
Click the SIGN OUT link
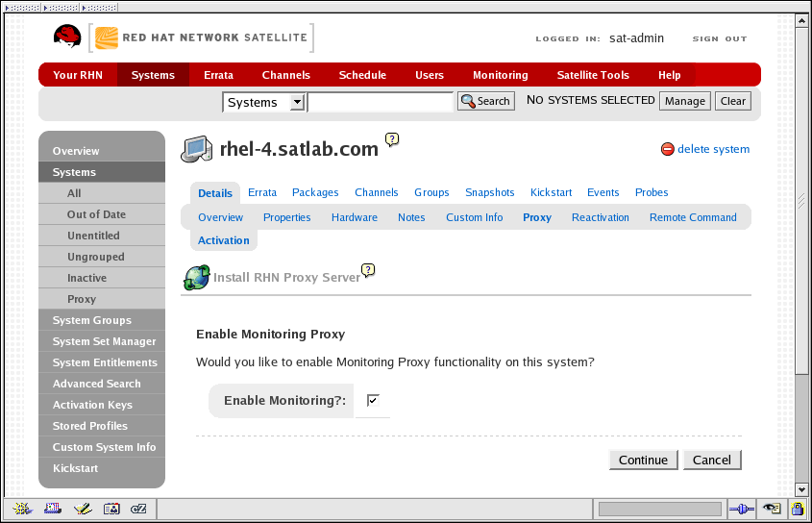(x=720, y=38)
